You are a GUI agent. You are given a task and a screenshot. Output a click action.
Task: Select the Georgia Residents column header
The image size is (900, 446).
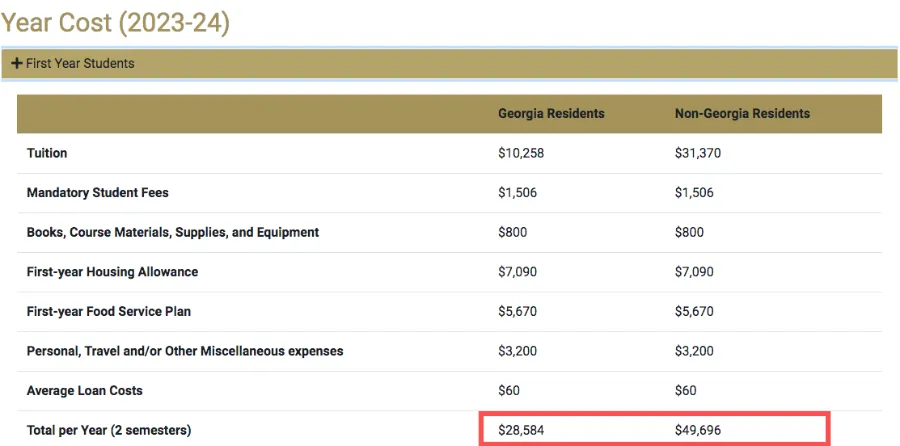(551, 114)
